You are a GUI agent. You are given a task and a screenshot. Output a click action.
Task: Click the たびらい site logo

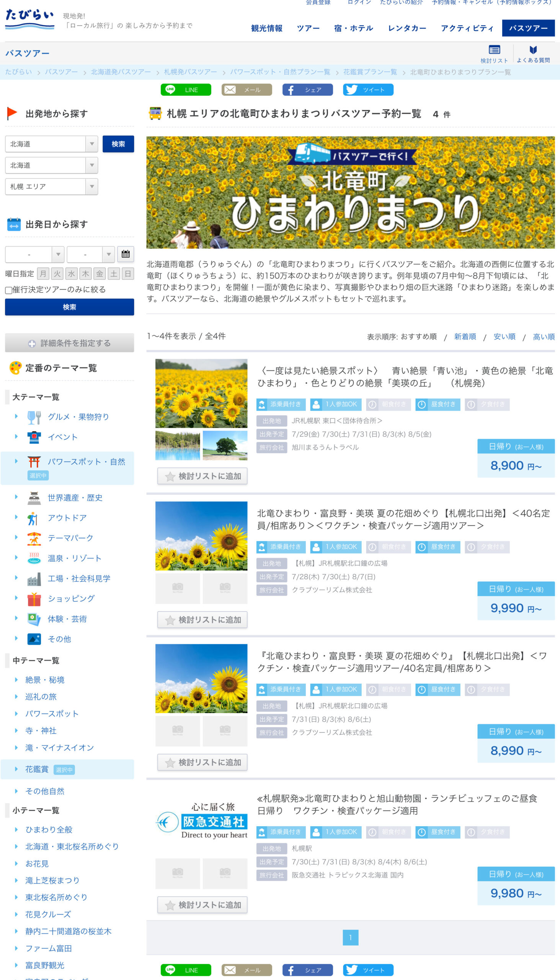(x=29, y=19)
